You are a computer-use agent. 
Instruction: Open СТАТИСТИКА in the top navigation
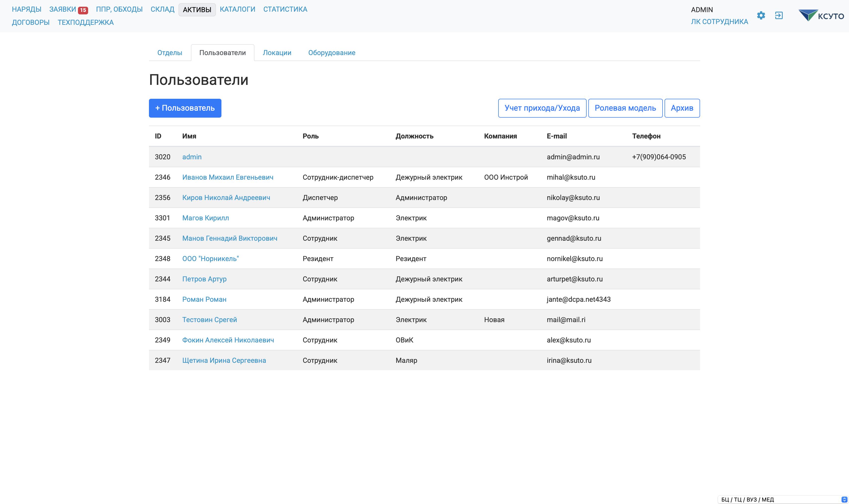(285, 9)
